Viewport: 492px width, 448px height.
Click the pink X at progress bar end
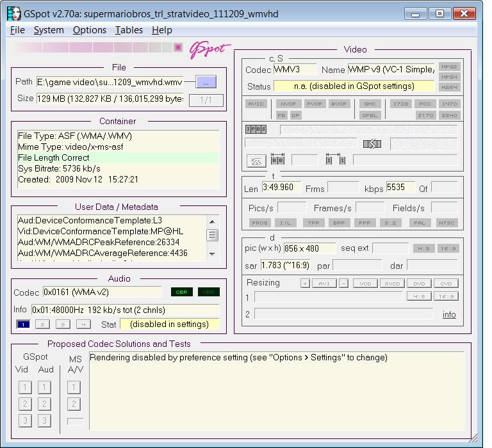coord(178,47)
